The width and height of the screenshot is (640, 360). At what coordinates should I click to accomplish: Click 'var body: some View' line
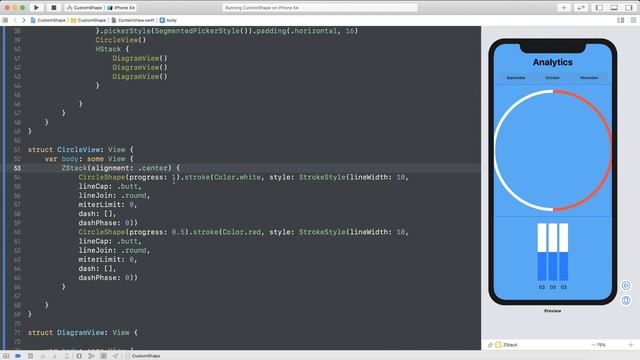89,159
